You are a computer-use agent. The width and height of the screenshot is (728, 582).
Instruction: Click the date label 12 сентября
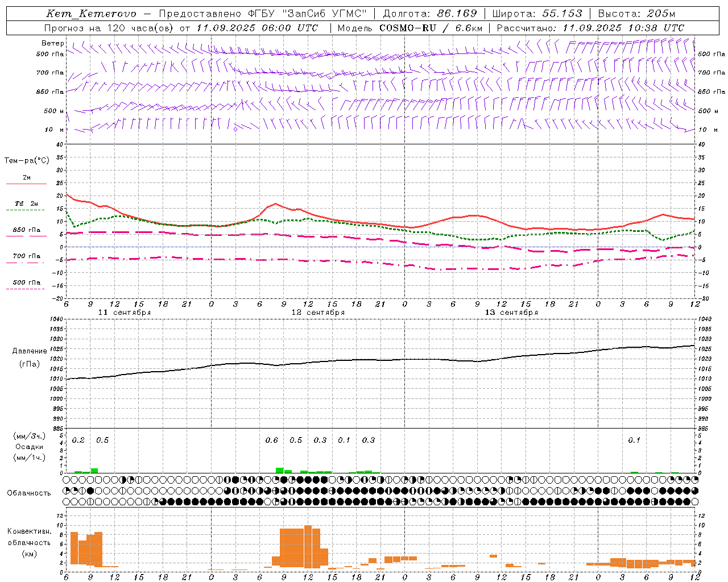[x=318, y=313]
